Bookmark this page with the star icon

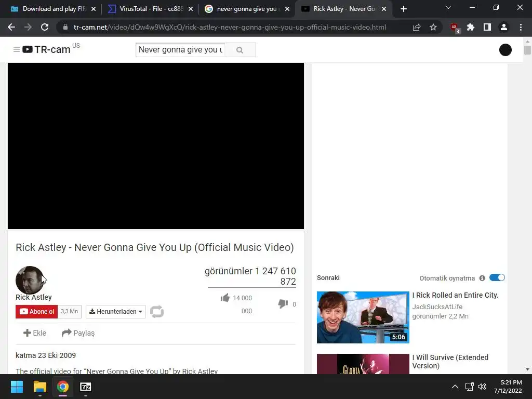[433, 27]
